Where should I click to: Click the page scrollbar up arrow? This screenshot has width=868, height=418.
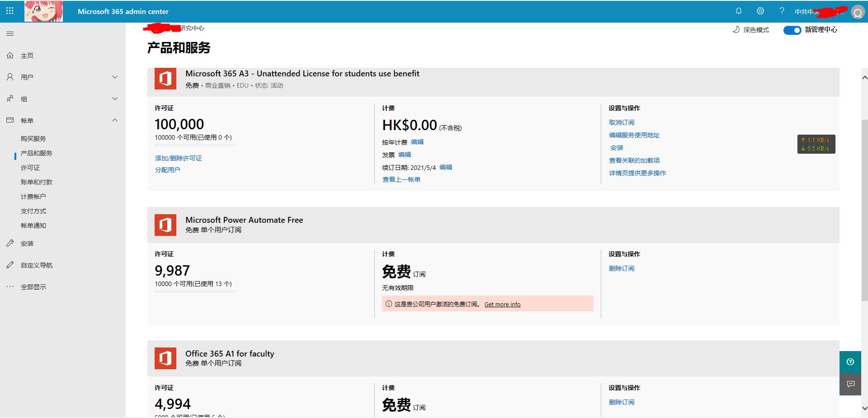(864, 78)
